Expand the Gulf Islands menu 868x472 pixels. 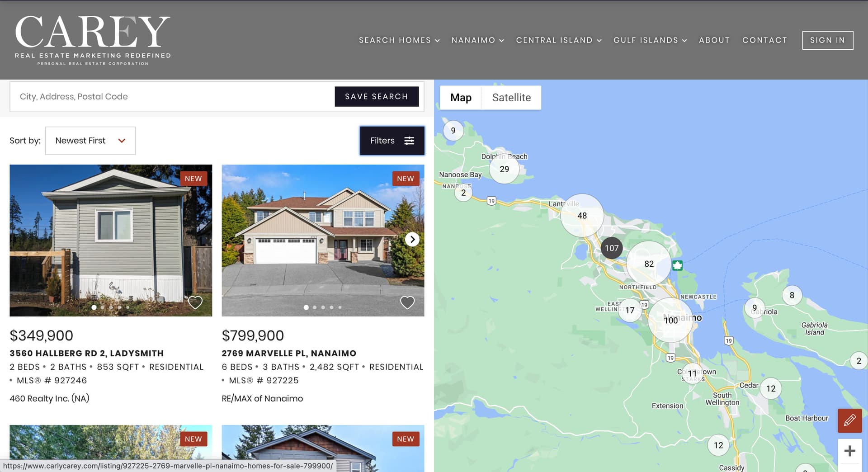(x=650, y=40)
